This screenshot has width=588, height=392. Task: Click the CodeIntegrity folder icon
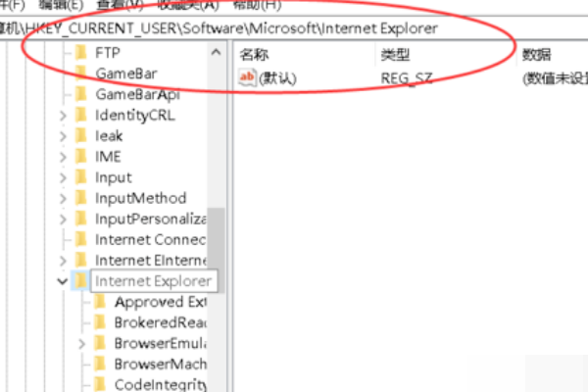(100, 384)
